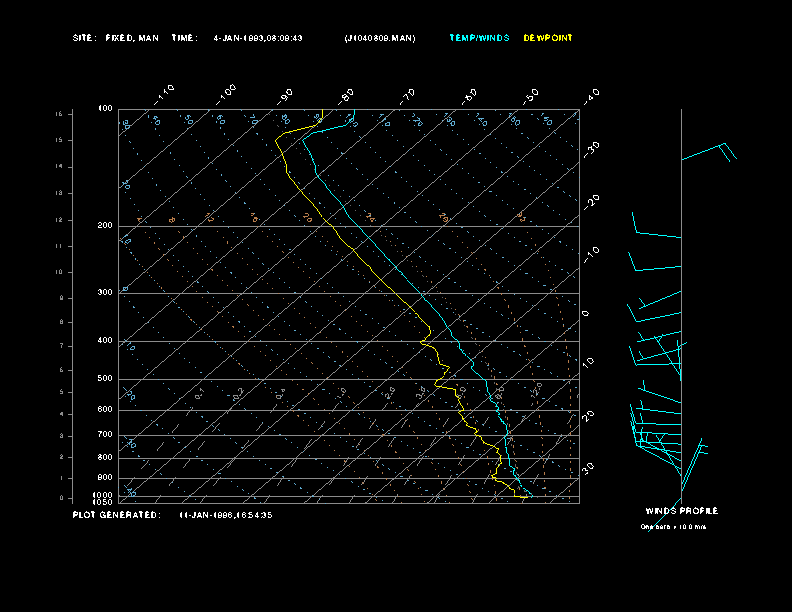Select the 11-JAN plot generation timestamp
Viewport: 792px width, 612px height.
pyautogui.click(x=226, y=515)
